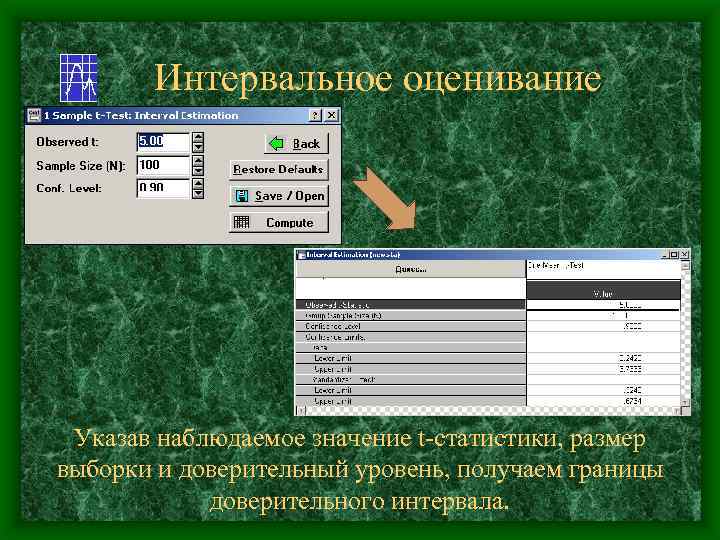Click the Confidence Limits row header

(x=411, y=337)
